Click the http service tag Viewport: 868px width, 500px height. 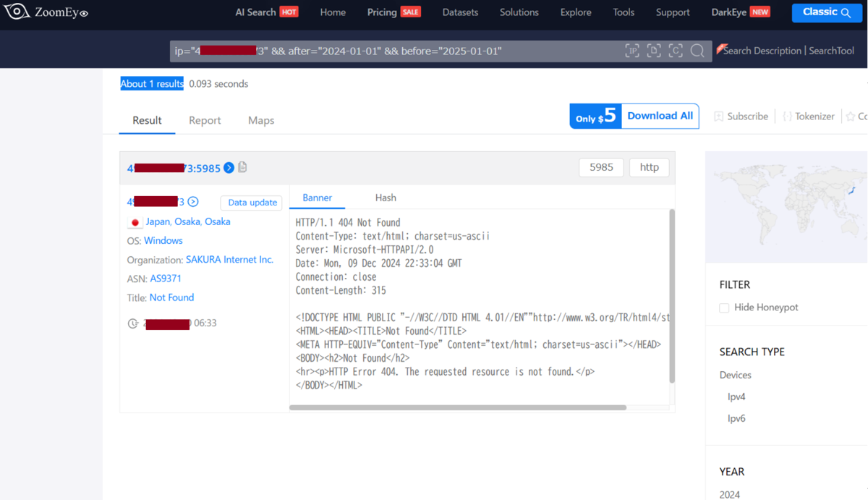click(649, 167)
